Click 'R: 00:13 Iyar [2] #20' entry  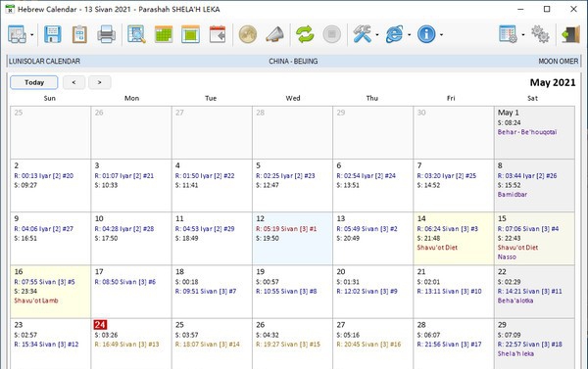44,176
